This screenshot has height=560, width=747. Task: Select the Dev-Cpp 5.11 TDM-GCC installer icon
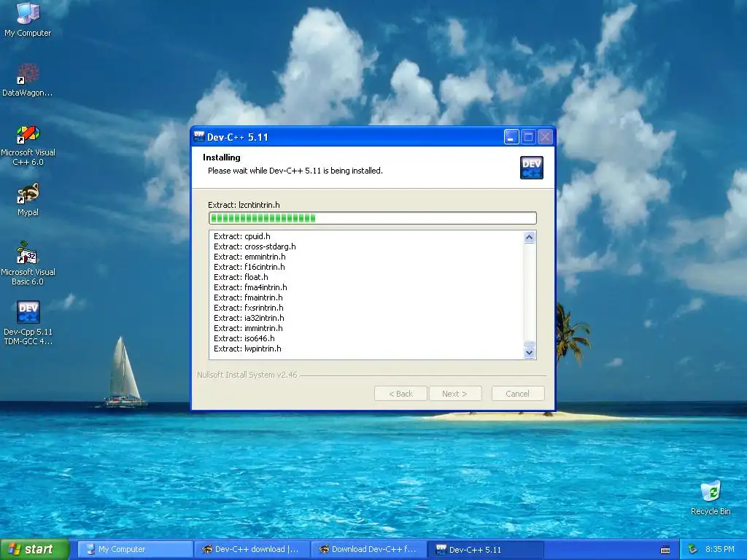[x=28, y=323]
